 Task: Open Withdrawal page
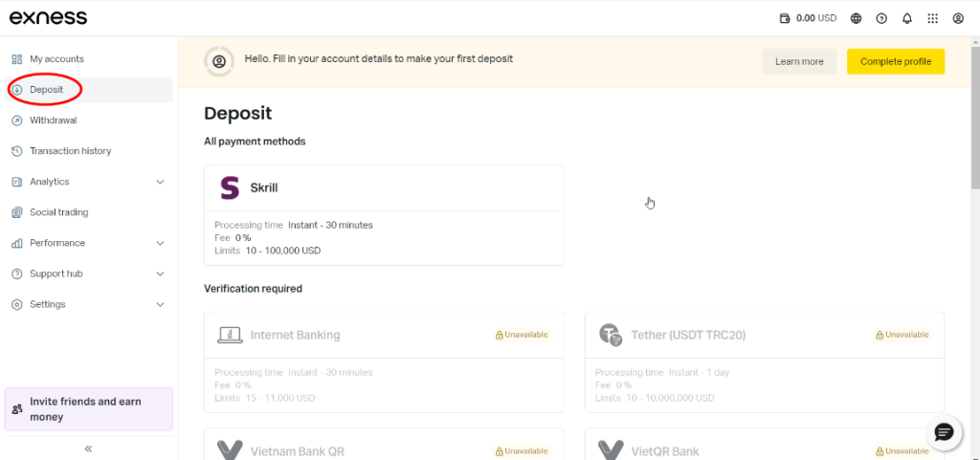click(x=53, y=120)
